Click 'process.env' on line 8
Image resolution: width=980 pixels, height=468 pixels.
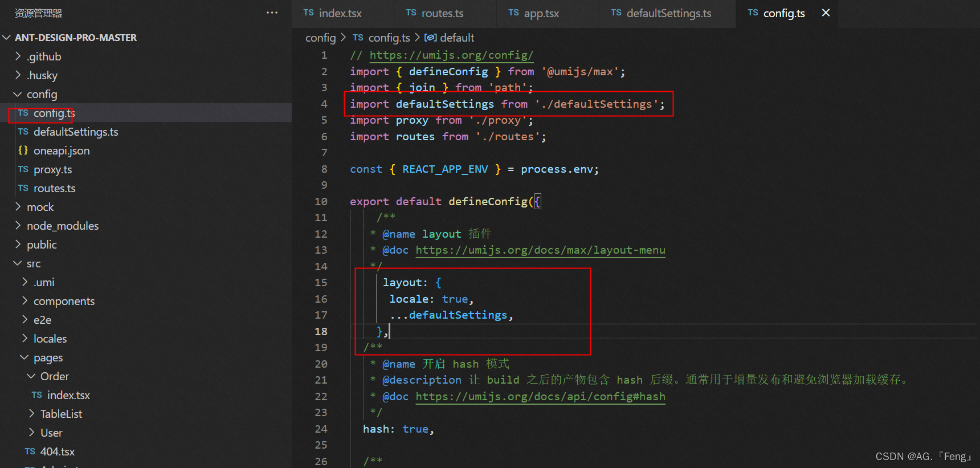(x=557, y=169)
